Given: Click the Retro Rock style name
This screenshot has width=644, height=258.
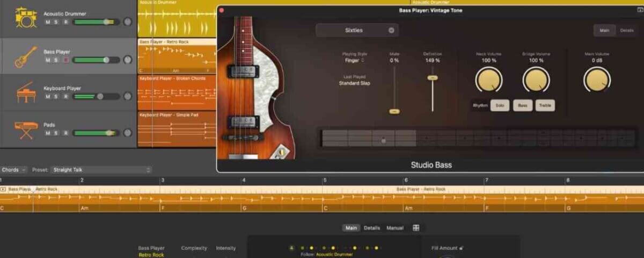Looking at the screenshot, I should pyautogui.click(x=151, y=255).
